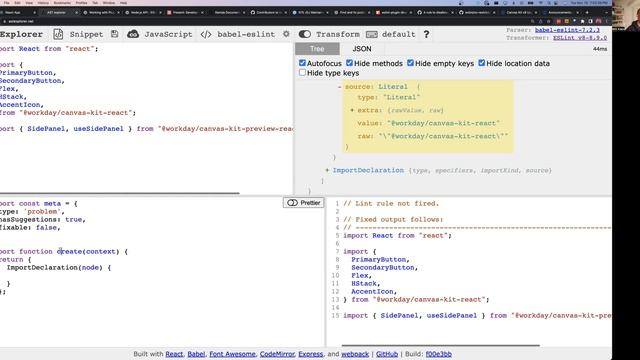Screen dimensions: 640x360
Task: Open parser settings gear icon
Action: 286,34
